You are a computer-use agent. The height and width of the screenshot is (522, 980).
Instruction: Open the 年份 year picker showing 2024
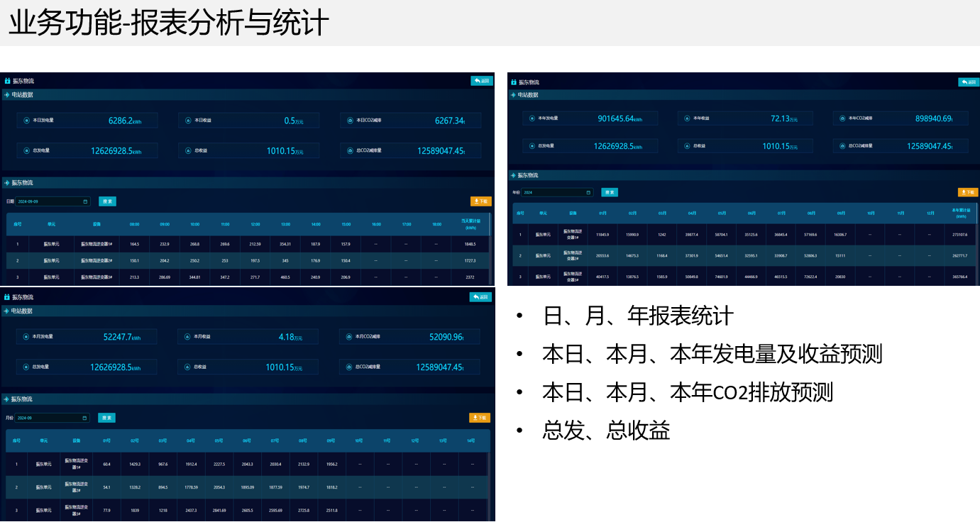[556, 192]
